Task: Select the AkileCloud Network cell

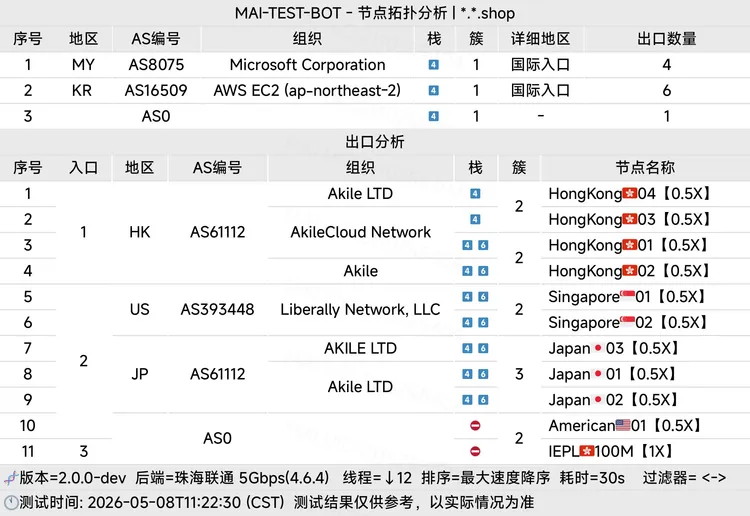Action: (361, 232)
